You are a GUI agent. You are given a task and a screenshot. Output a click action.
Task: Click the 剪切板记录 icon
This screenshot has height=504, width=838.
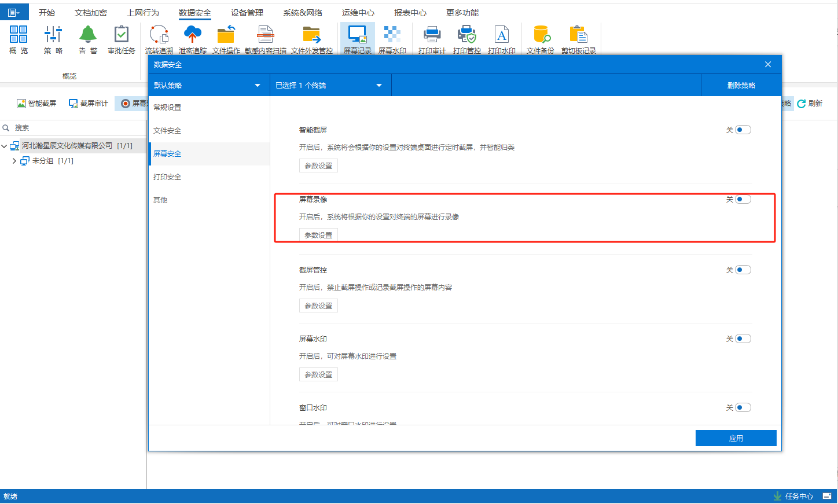578,36
